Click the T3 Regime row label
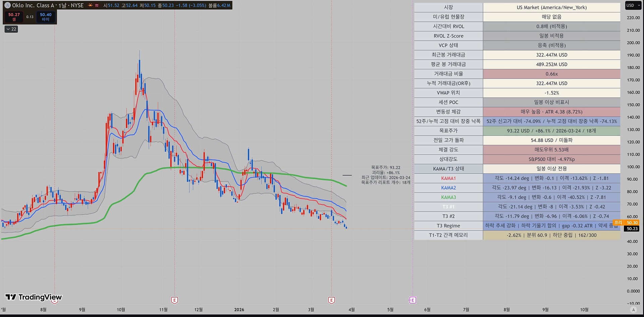 pyautogui.click(x=448, y=225)
